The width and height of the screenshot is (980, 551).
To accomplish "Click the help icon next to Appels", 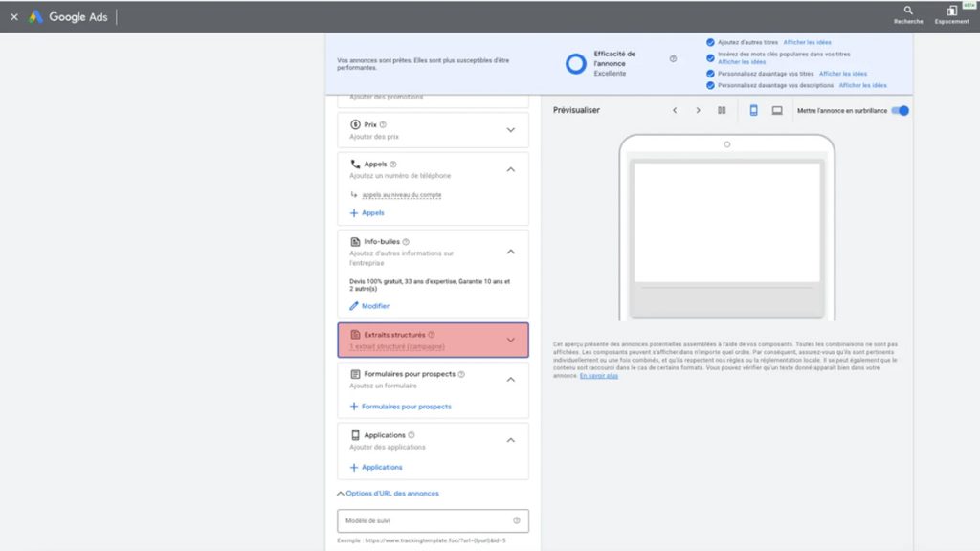I will (393, 165).
